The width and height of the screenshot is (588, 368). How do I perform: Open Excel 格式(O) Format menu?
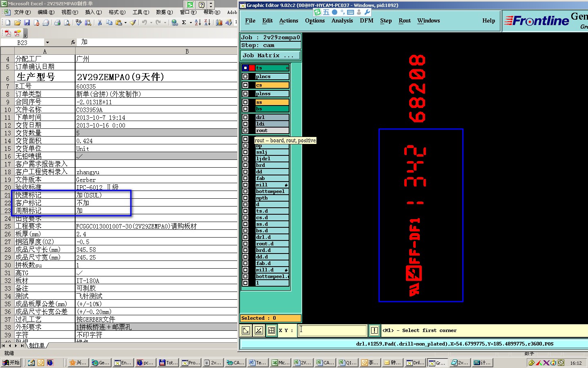118,12
